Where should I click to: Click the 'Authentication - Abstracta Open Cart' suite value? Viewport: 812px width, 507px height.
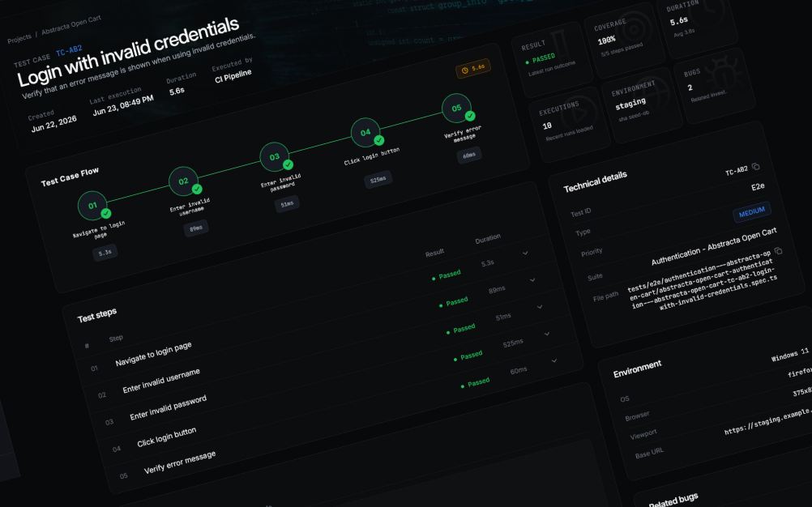[x=714, y=246]
